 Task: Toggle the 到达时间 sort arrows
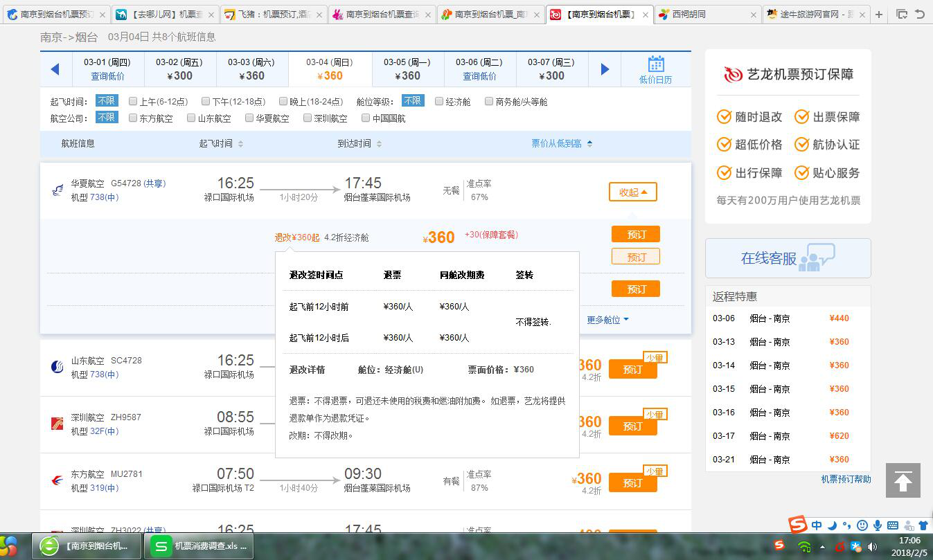[x=378, y=144]
